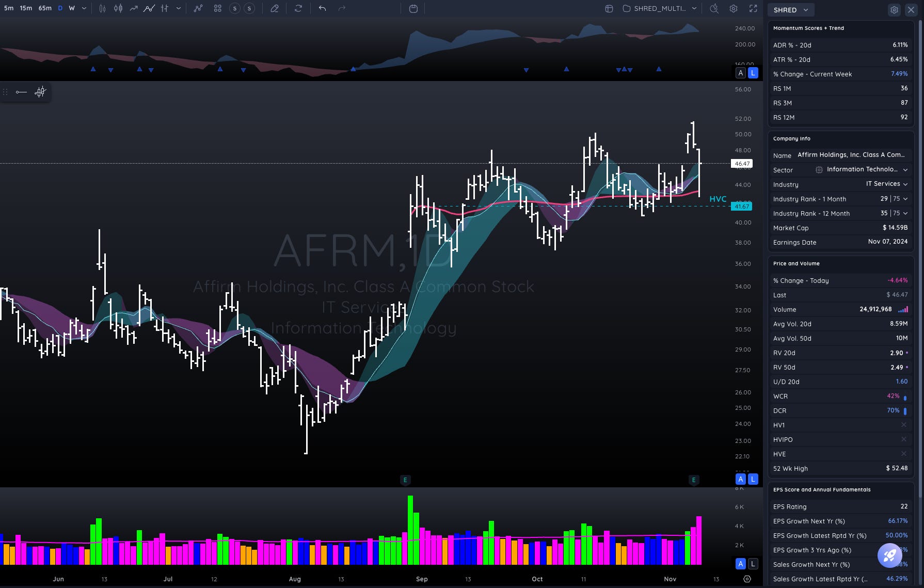This screenshot has width=924, height=588.
Task: Choose the plain line chart style icon
Action: (134, 8)
